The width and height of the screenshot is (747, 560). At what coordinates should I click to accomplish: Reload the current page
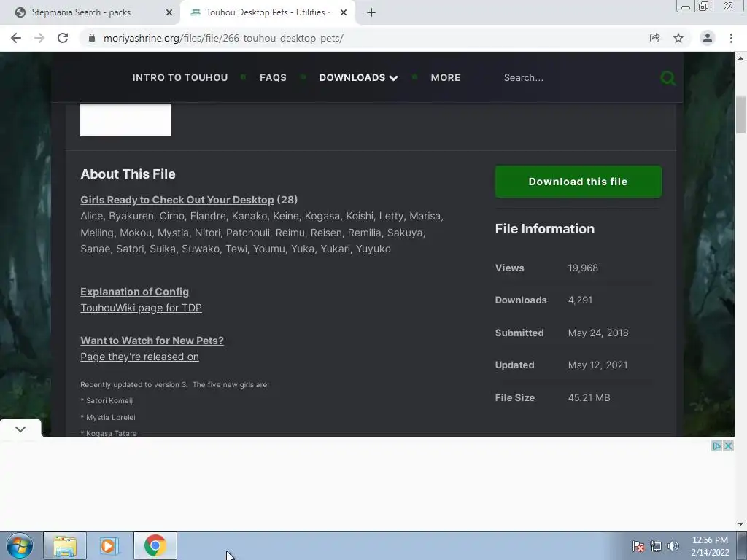(x=63, y=38)
